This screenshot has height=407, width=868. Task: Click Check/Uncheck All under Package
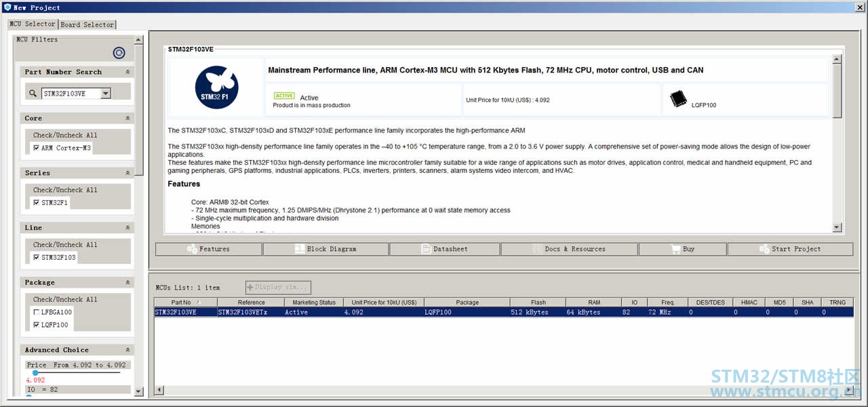coord(65,299)
